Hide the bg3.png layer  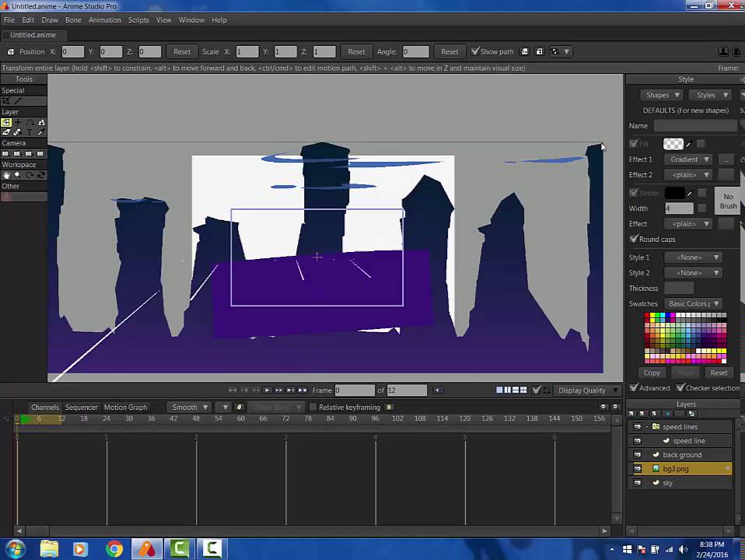(x=637, y=469)
